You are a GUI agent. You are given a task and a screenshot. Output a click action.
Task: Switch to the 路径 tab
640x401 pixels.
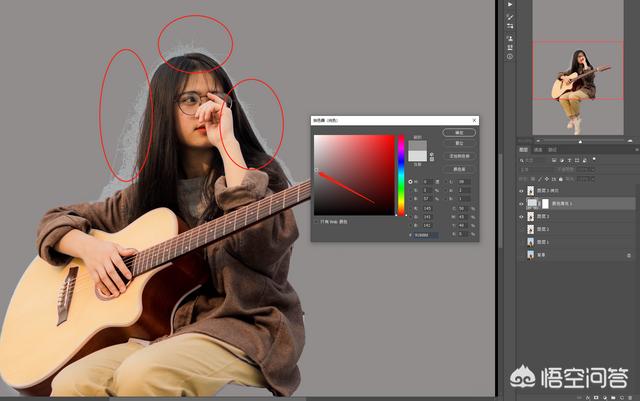click(x=552, y=150)
